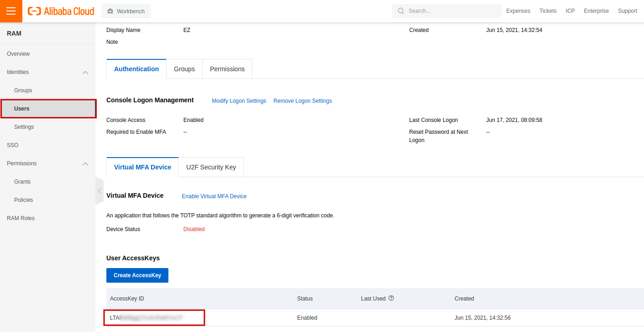Viewport: 644px width, 332px height.
Task: Open the Workbench home button
Action: pos(126,11)
